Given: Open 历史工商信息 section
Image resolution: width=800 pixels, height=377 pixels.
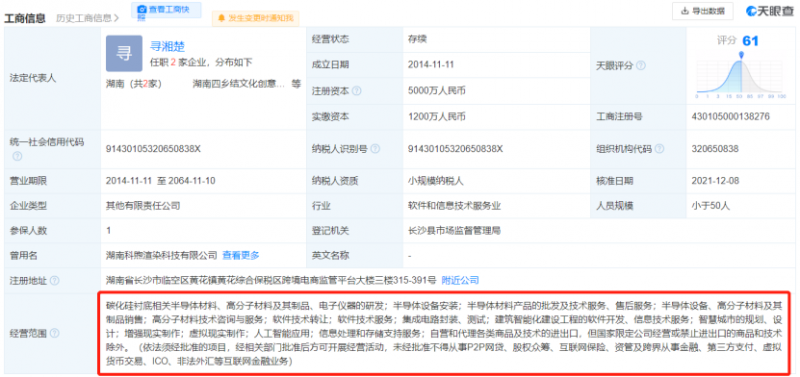Looking at the screenshot, I should pyautogui.click(x=87, y=18).
